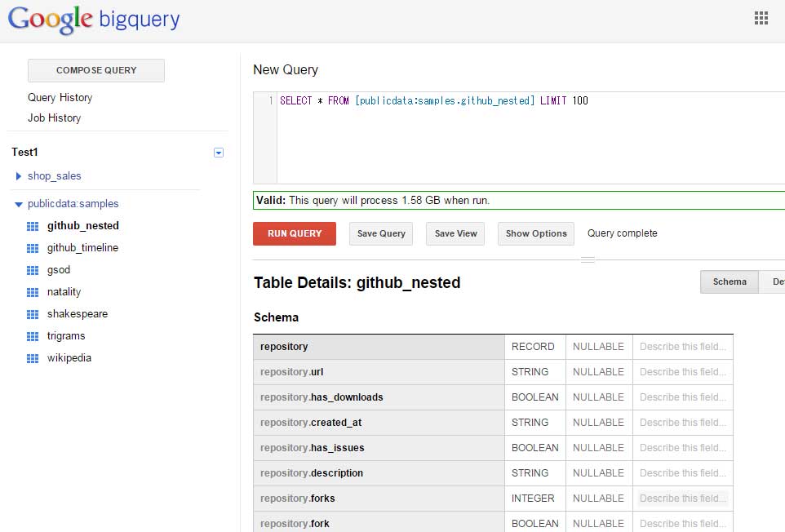Open Job History

coord(54,117)
